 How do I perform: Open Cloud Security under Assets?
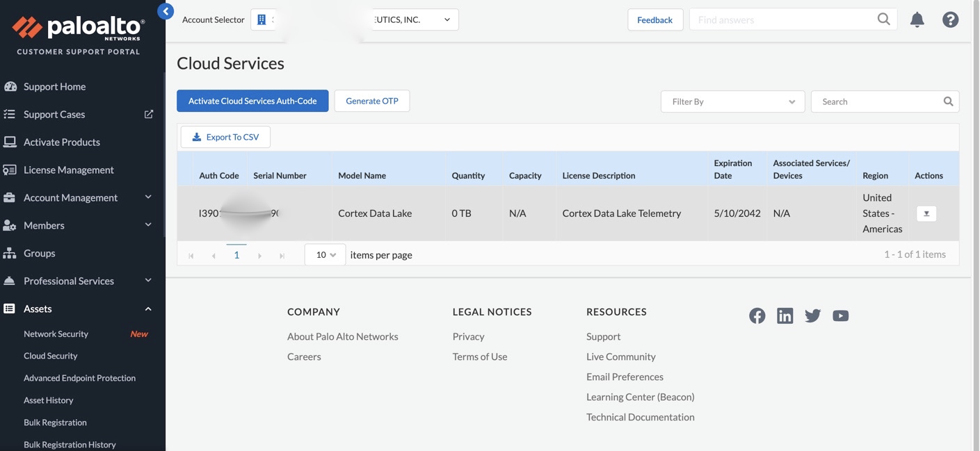point(50,356)
